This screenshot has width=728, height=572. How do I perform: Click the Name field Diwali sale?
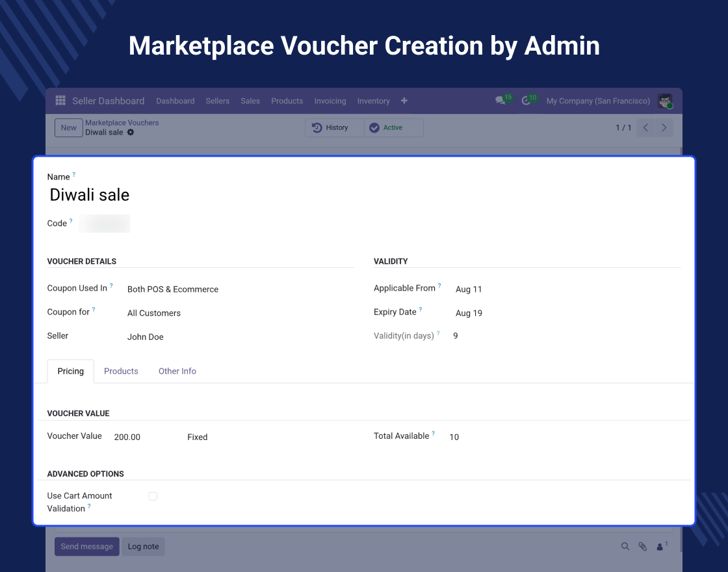(x=90, y=195)
